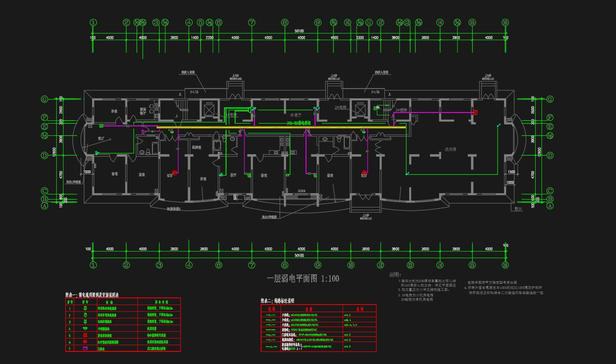Select axis bubble A on the left side
Screen dimensions: 616x364
click(45, 206)
